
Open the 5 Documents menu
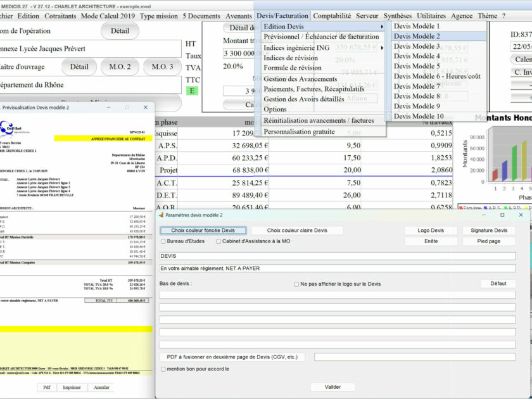[x=201, y=16]
